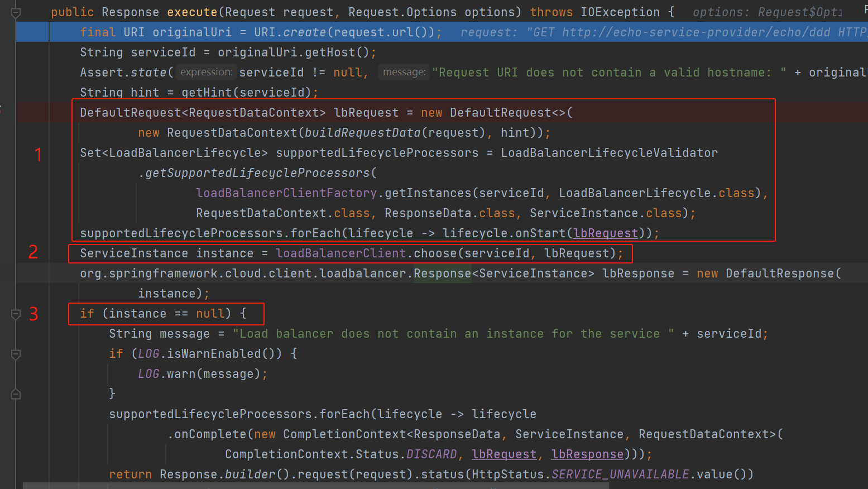Screen dimensions: 868x489
Task: Click the 'DefaultResponse' constructor name
Action: point(780,274)
